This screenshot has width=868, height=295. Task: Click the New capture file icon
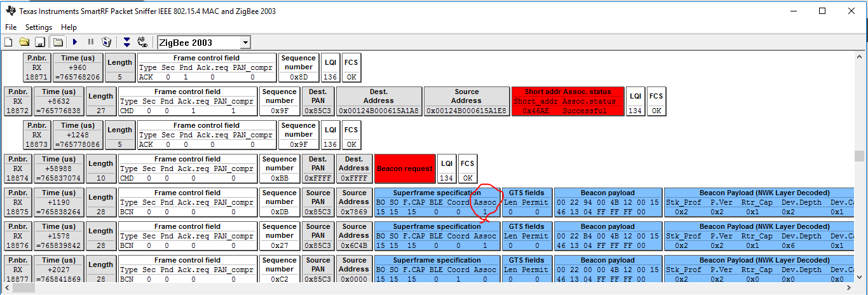coord(9,42)
